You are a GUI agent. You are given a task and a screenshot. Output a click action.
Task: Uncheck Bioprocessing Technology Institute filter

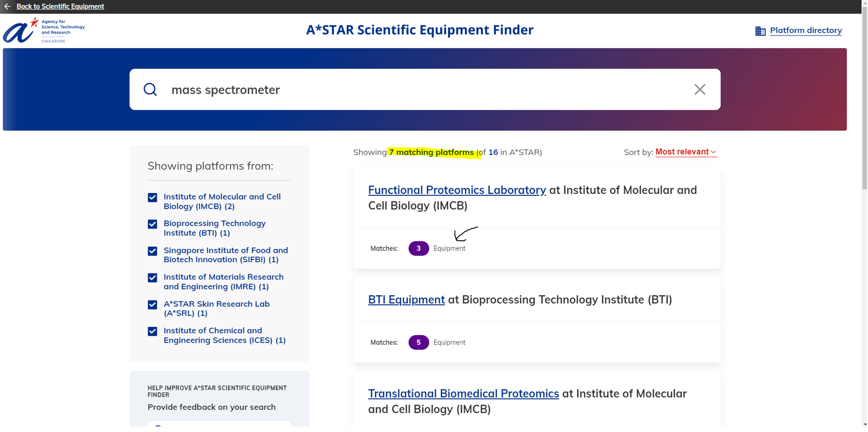pos(152,224)
